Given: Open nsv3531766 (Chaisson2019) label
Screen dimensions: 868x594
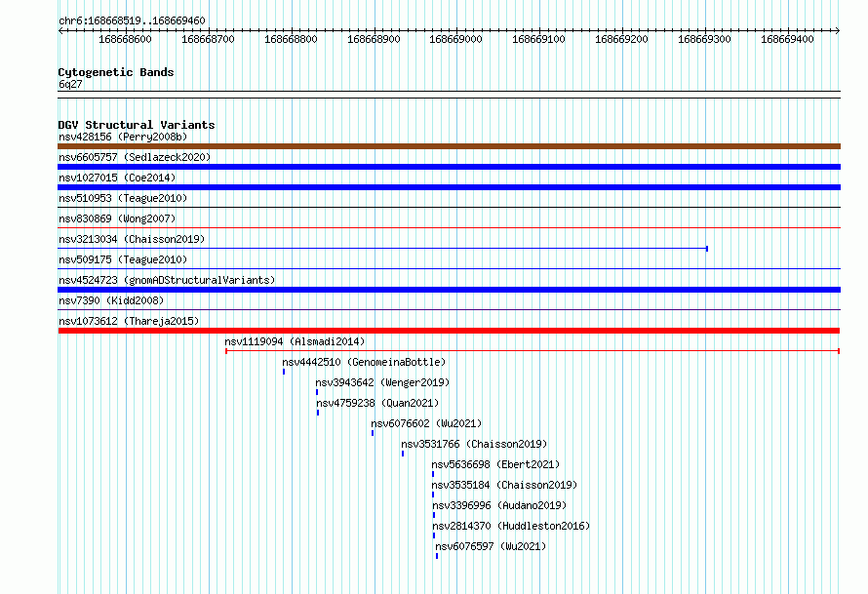Looking at the screenshot, I should click(x=474, y=444).
